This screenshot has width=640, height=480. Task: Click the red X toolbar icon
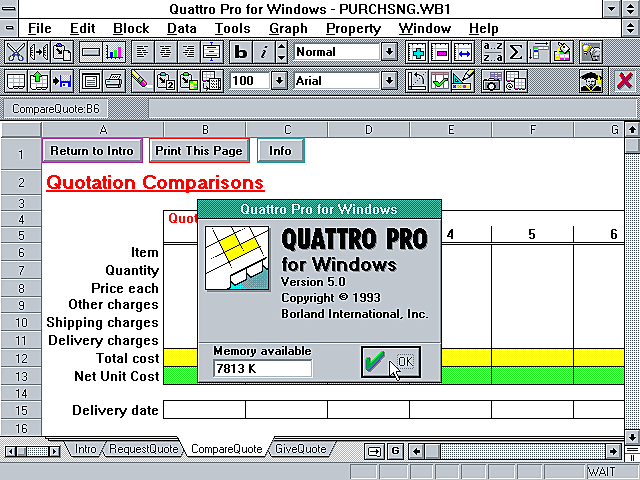tap(624, 81)
